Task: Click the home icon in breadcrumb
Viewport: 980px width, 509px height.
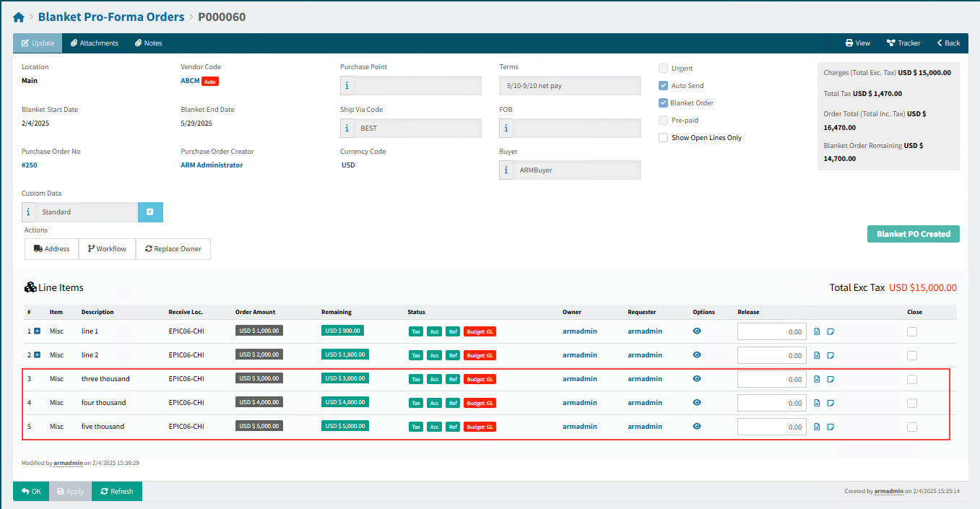Action: point(19,17)
